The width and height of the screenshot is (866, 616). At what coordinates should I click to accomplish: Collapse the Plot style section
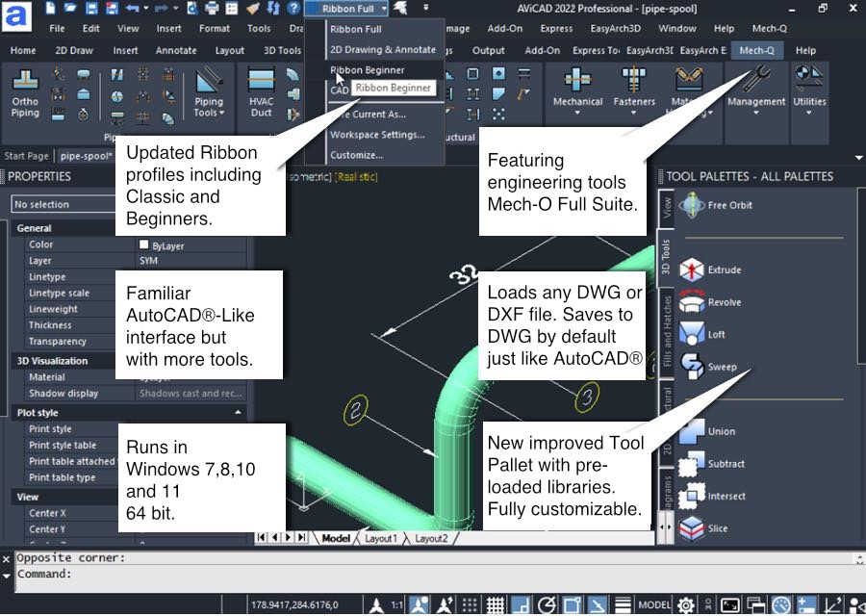point(238,413)
